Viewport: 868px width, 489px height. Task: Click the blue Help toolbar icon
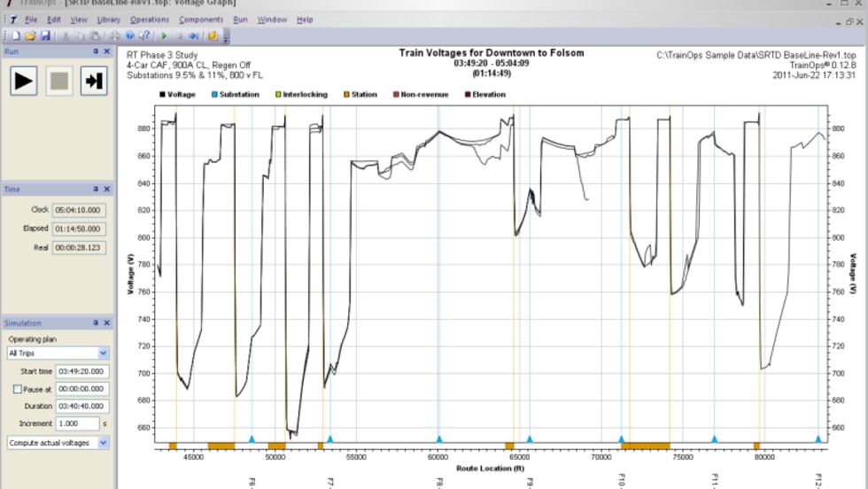tap(129, 36)
